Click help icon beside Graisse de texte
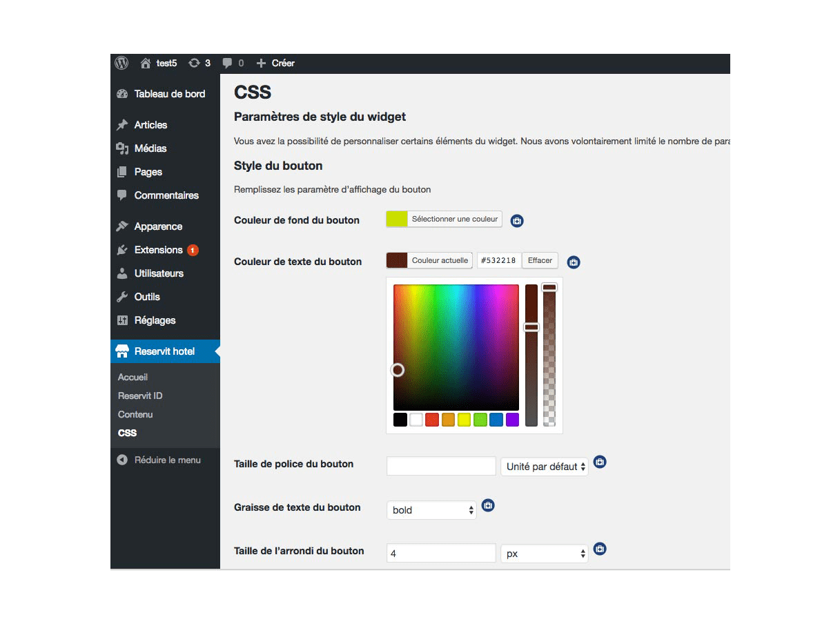Screen dimensions: 840x624 pos(488,505)
